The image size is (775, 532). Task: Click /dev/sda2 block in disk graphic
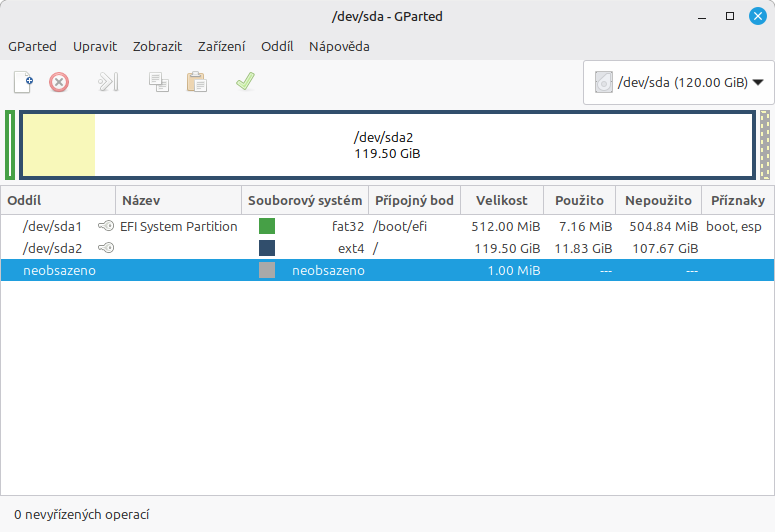(387, 145)
